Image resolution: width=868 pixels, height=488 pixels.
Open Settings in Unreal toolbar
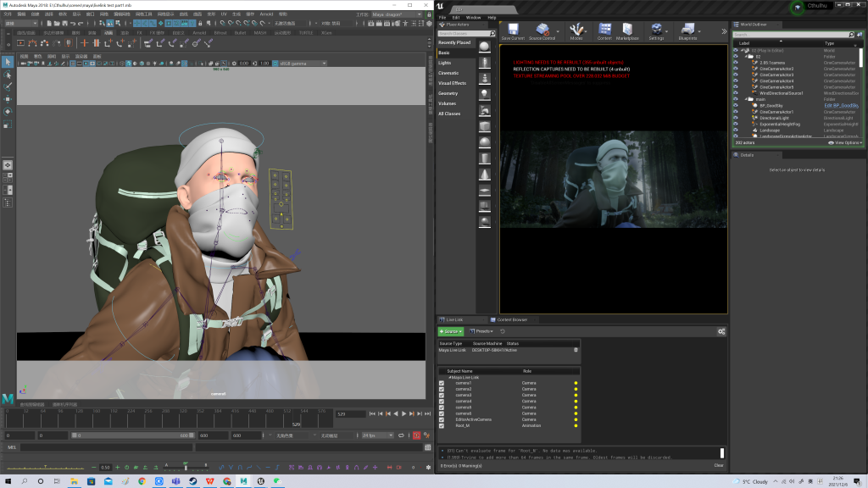[x=656, y=31]
